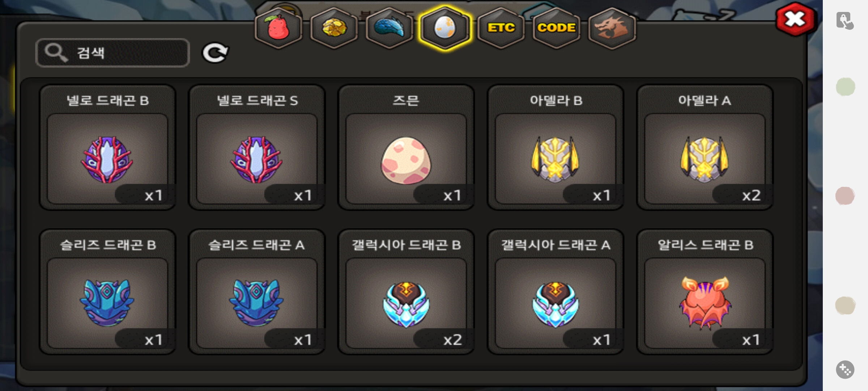This screenshot has width=868, height=391.
Task: Select the blue dragon scale tab
Action: click(390, 28)
